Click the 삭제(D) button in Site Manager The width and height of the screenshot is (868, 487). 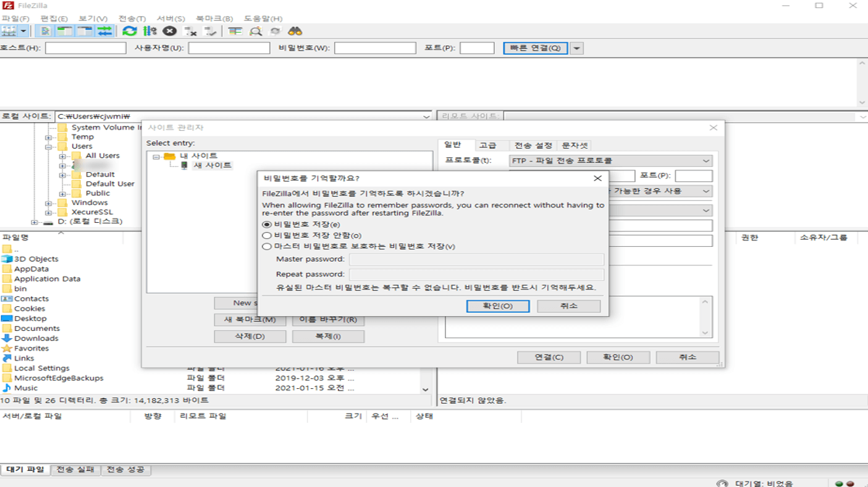pyautogui.click(x=250, y=336)
